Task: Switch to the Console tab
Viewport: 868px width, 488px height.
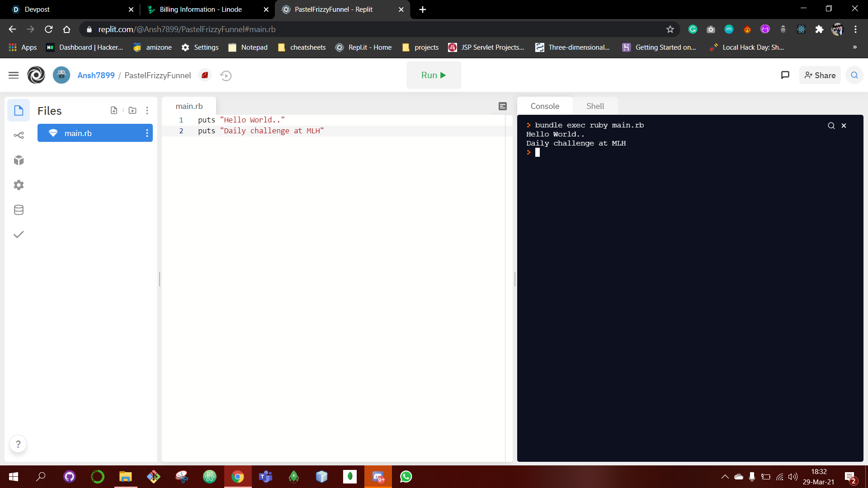Action: (545, 106)
